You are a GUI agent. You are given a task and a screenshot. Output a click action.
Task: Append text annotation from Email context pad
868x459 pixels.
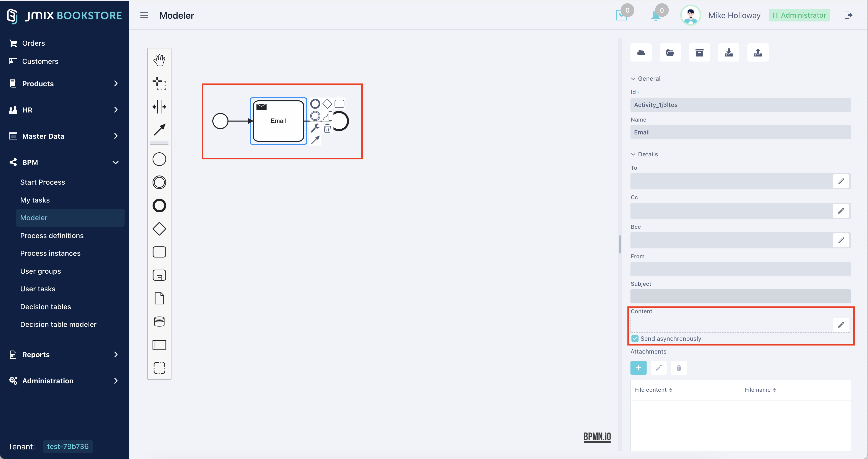(x=327, y=116)
